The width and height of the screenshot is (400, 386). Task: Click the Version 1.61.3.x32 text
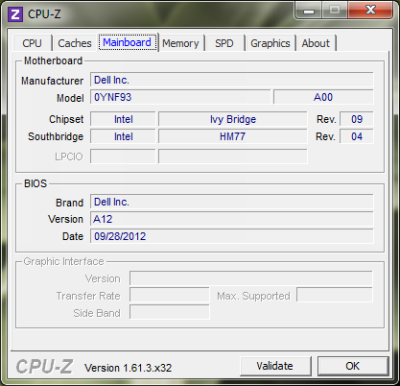[128, 368]
